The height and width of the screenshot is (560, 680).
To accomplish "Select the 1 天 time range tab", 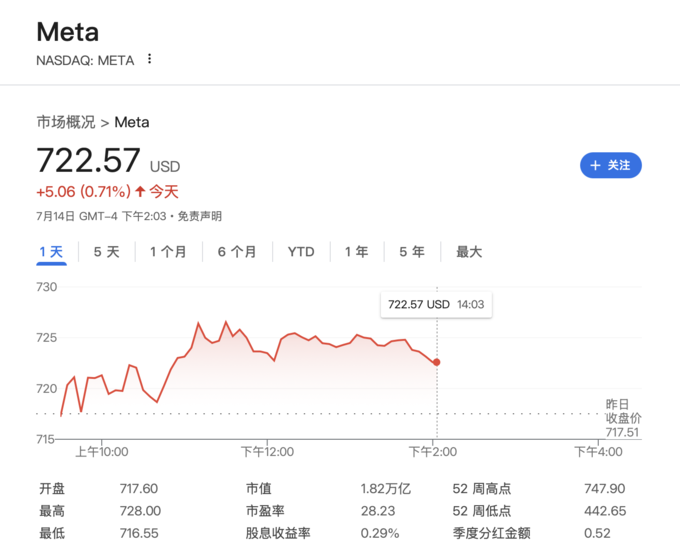I will click(51, 252).
